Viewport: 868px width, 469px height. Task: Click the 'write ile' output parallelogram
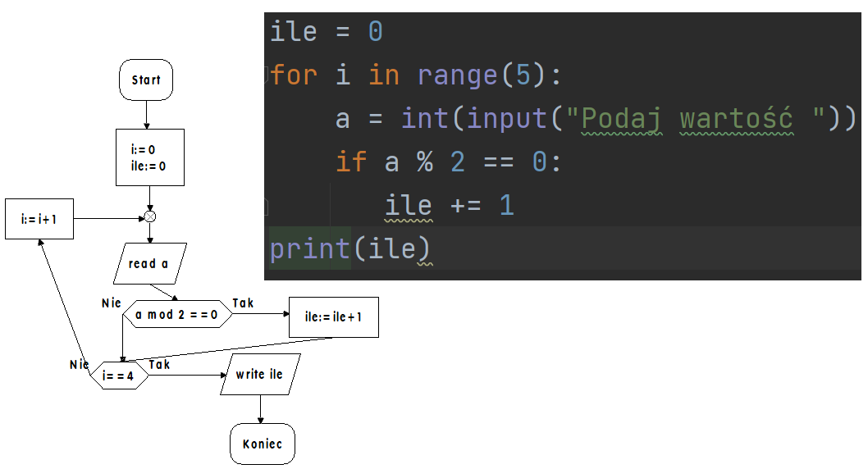tap(260, 374)
